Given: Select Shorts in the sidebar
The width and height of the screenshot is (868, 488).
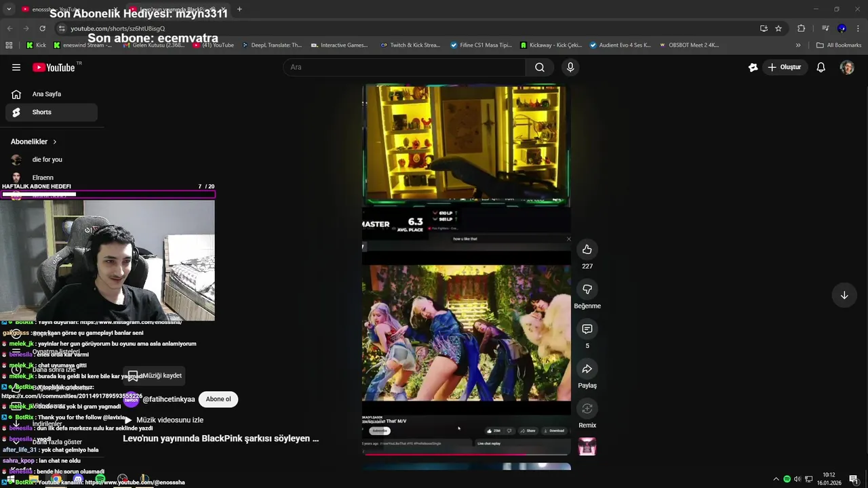Looking at the screenshot, I should [x=51, y=113].
